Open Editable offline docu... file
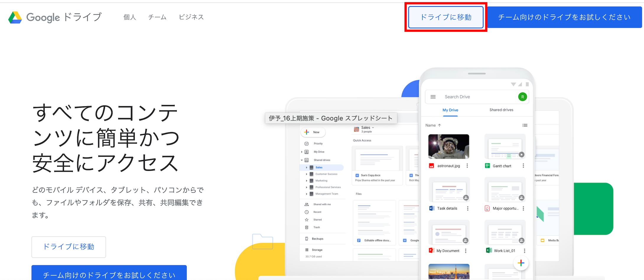This screenshot has height=280, width=644. click(x=374, y=223)
